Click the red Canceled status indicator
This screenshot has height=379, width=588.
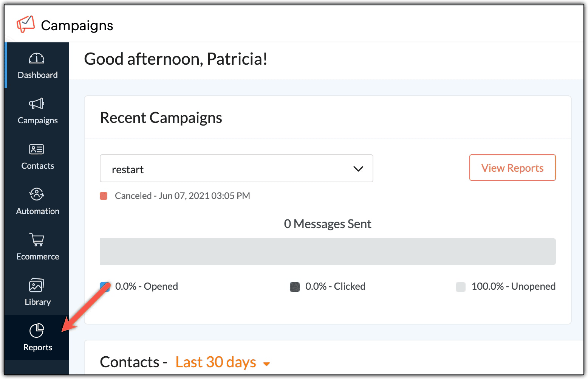(104, 196)
